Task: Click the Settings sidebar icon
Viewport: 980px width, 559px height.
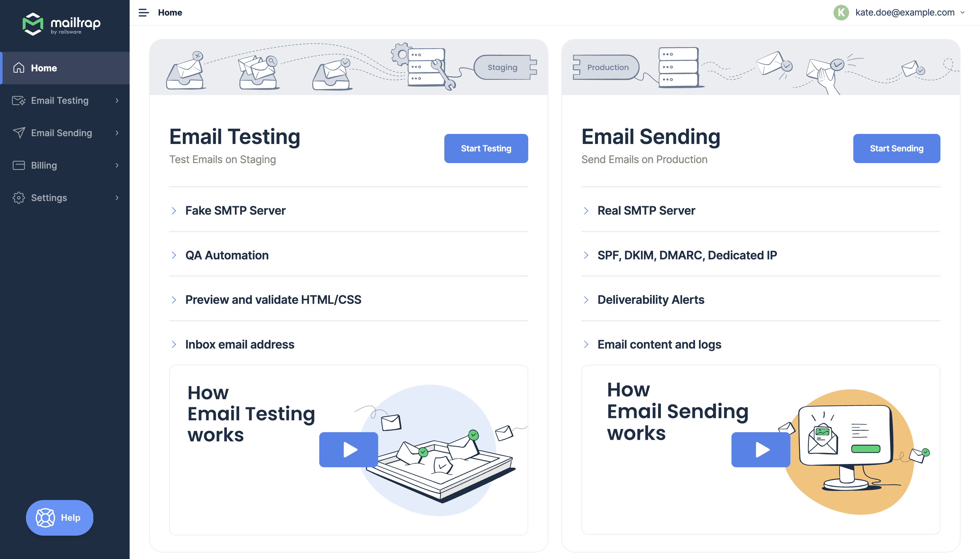Action: (x=18, y=197)
